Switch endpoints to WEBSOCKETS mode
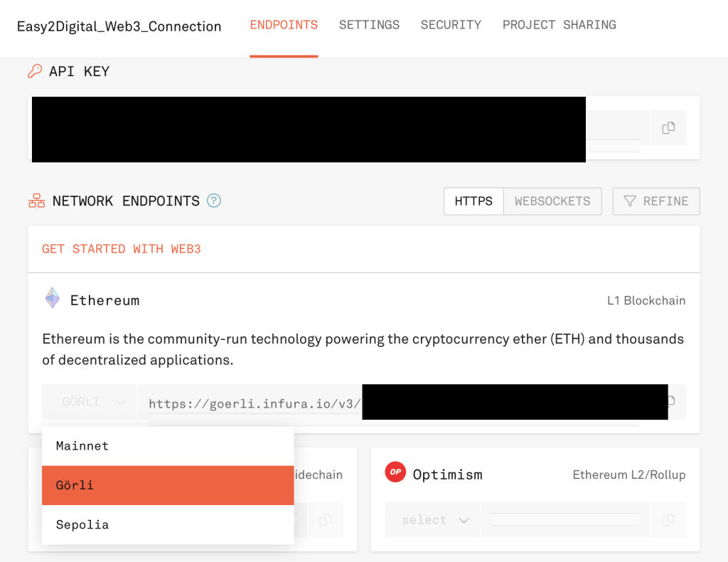 pos(552,201)
